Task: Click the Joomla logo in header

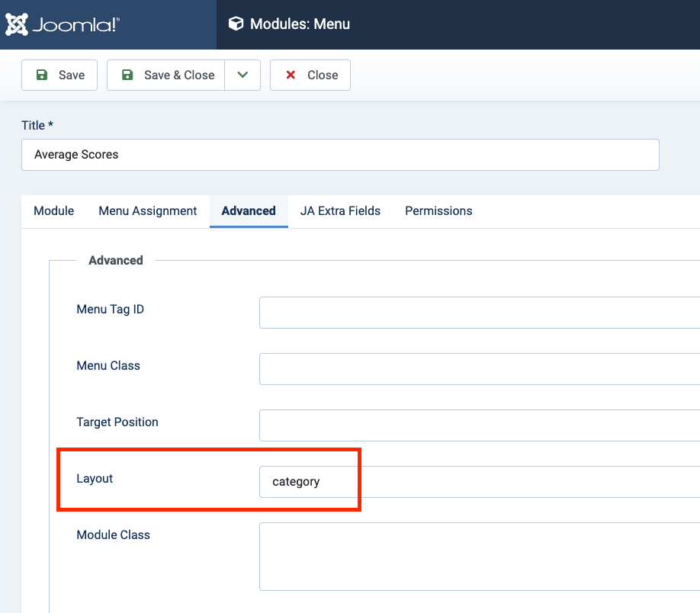Action: [x=63, y=24]
